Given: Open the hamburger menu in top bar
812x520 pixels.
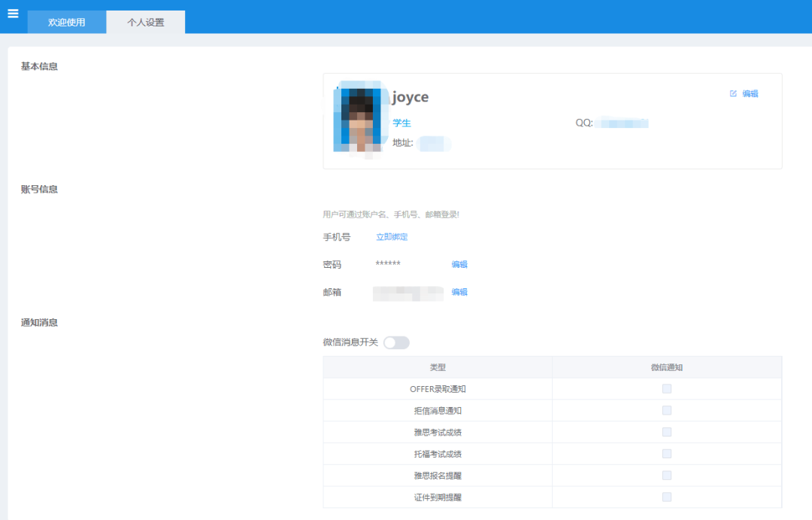Looking at the screenshot, I should [13, 14].
